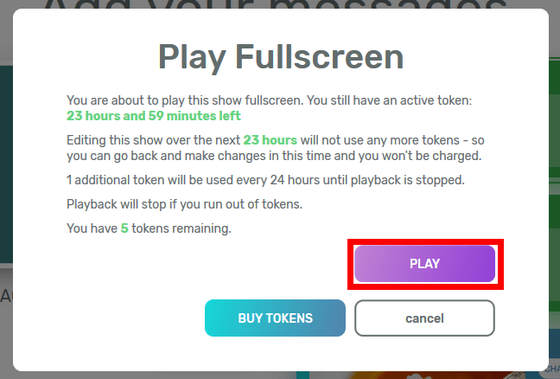
Task: Open the BUY TOKENS page
Action: click(275, 318)
